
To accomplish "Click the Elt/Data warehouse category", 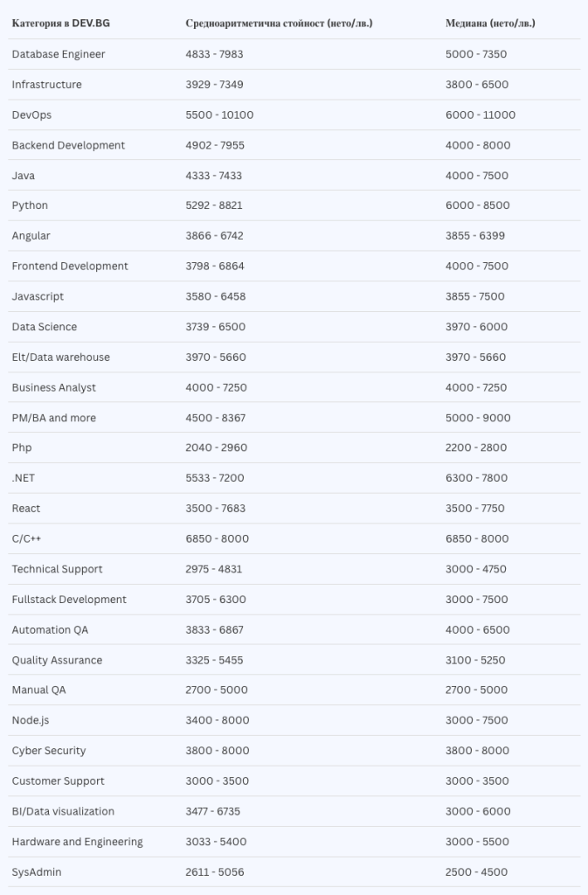I will pyautogui.click(x=61, y=357).
